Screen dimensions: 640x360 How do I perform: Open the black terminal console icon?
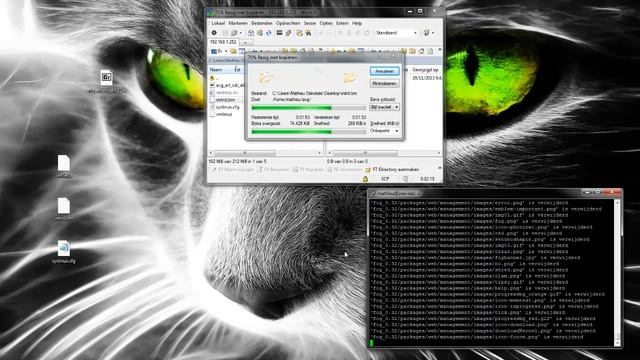pos(279,33)
